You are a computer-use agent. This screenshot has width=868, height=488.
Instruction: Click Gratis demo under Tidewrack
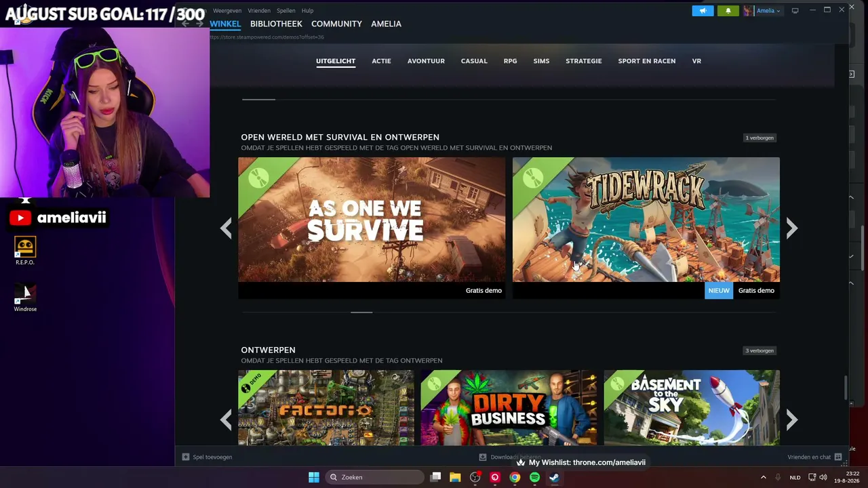coord(756,290)
